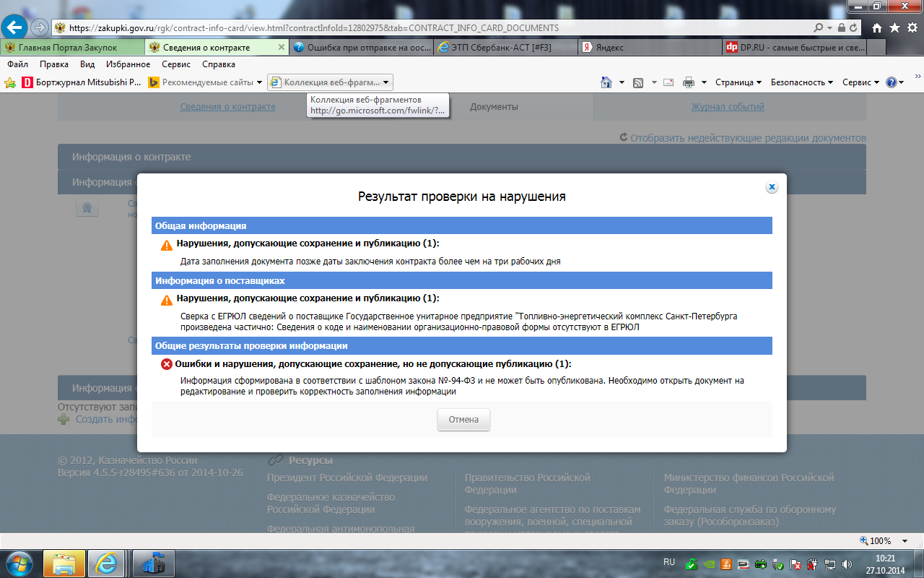Switch to Яндекс browser tab
Screen dimensions: 924x578
tap(650, 48)
